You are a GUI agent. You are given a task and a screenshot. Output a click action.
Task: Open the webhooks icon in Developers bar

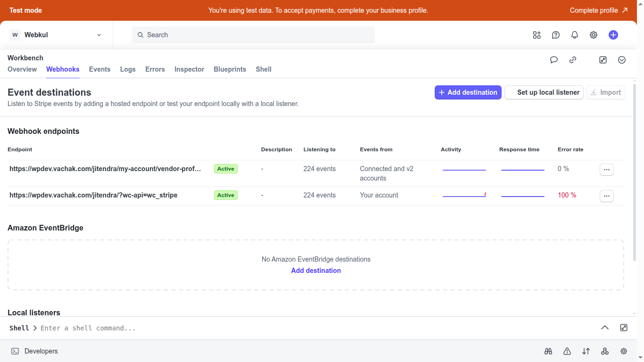[x=605, y=351]
